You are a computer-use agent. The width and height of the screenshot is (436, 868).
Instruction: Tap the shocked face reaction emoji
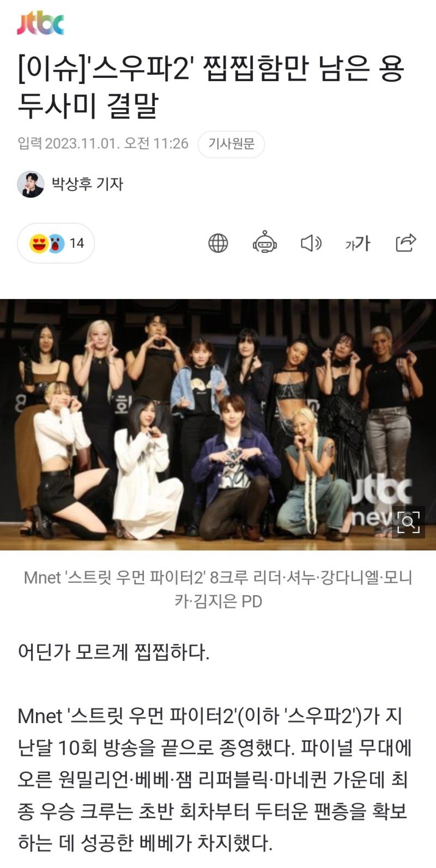55,243
